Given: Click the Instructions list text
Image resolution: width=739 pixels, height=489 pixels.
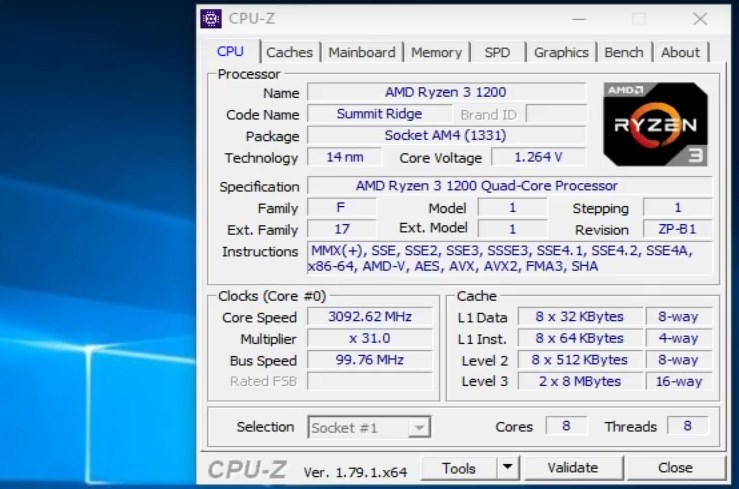Looking at the screenshot, I should (x=509, y=258).
